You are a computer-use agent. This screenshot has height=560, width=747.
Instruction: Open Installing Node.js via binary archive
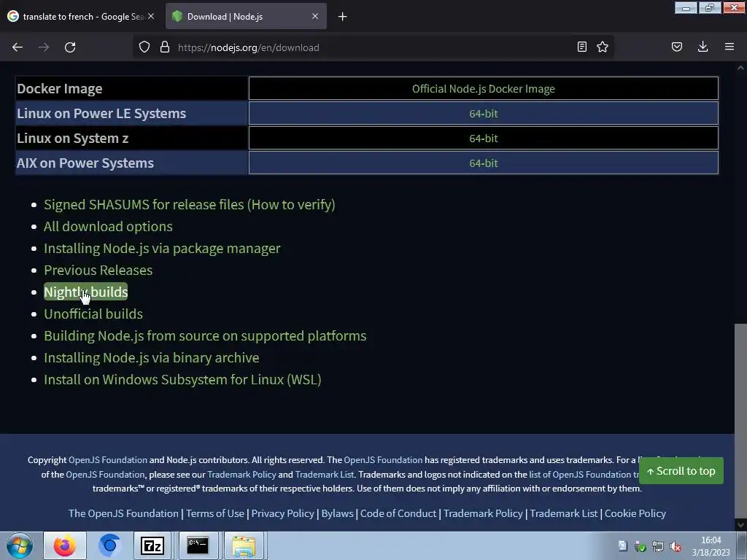click(x=152, y=358)
